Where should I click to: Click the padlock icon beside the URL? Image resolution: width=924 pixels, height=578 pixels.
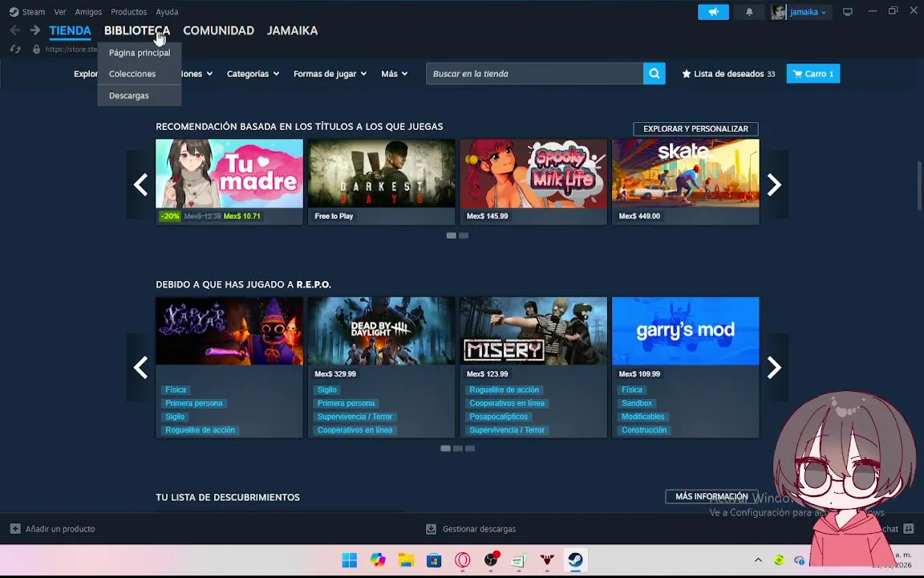point(37,50)
